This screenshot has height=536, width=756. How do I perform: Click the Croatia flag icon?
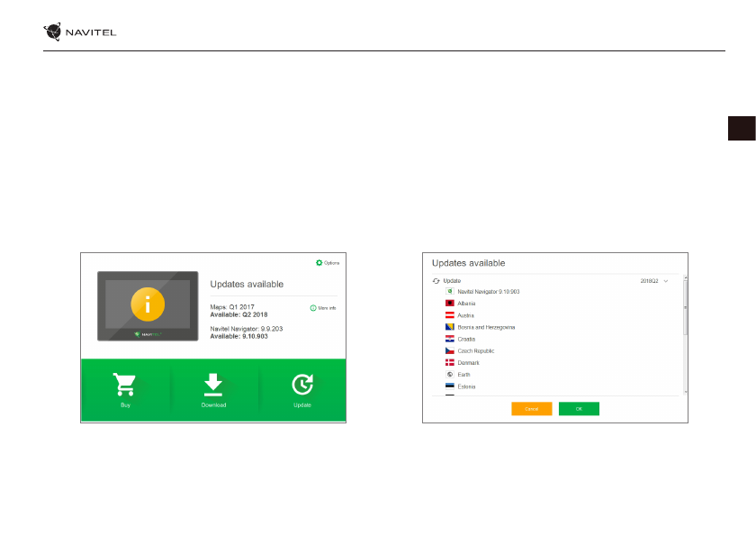click(450, 339)
